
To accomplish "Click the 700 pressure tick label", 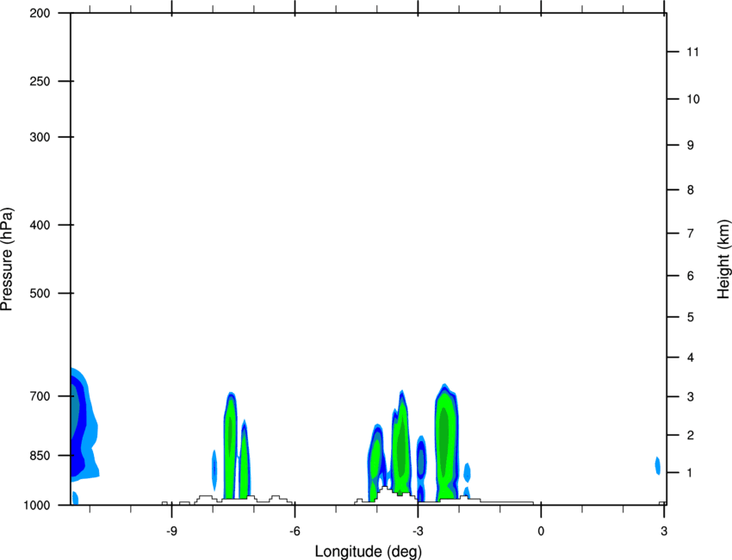I will (x=40, y=396).
